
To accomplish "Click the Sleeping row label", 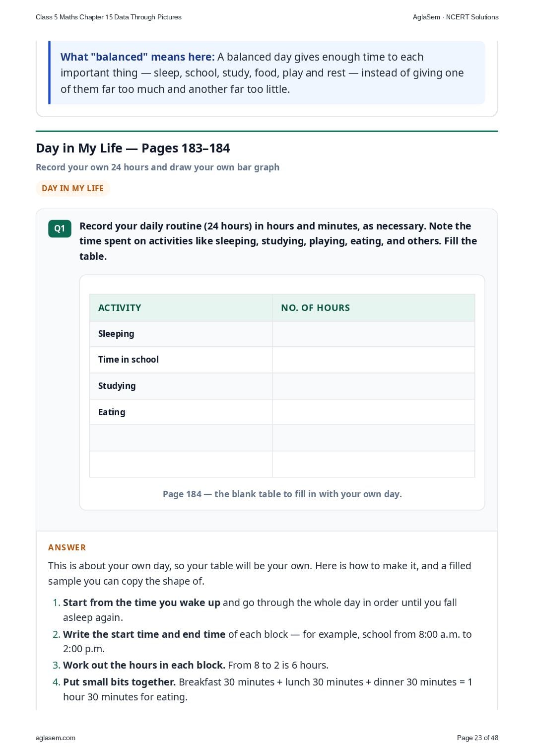I will click(116, 334).
